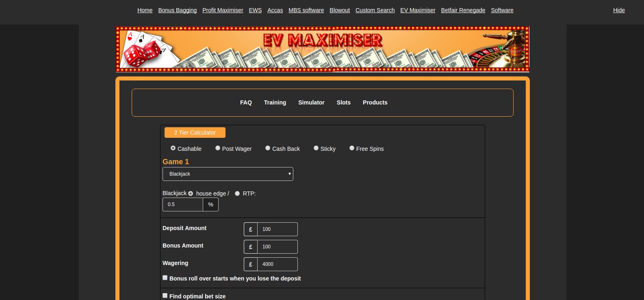Viewport: 644px width, 300px height.
Task: Hide the top navigation bar
Action: tap(619, 10)
